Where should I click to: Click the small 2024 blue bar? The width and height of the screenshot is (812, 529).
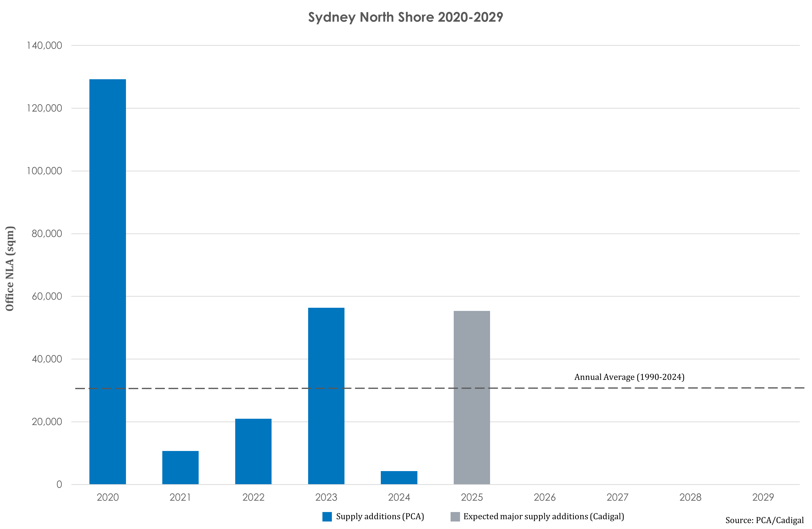399,477
